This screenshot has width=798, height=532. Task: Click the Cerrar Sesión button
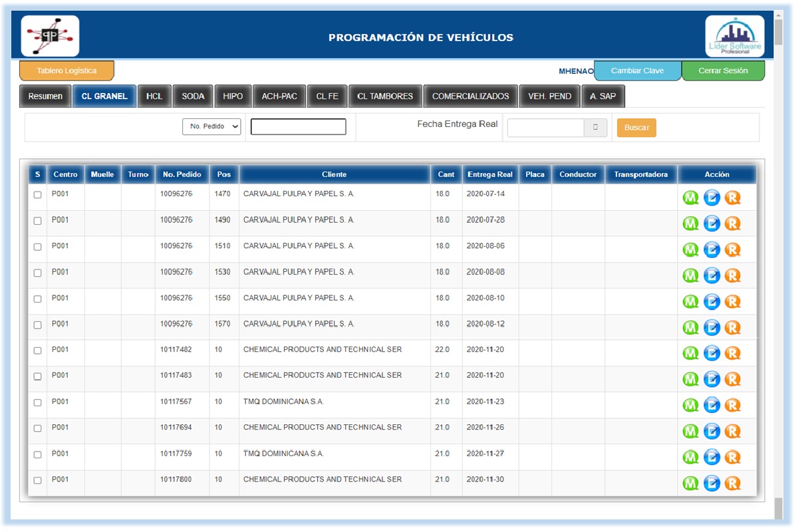coord(723,71)
